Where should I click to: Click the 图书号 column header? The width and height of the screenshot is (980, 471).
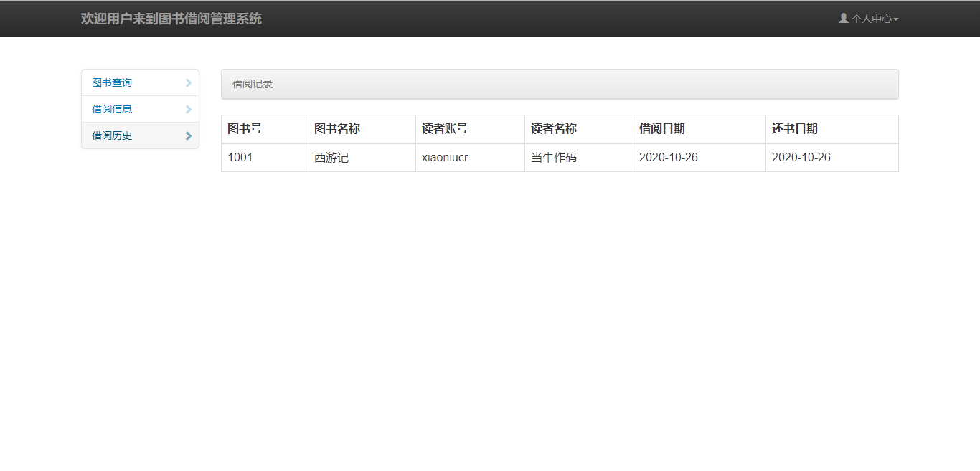click(x=265, y=129)
